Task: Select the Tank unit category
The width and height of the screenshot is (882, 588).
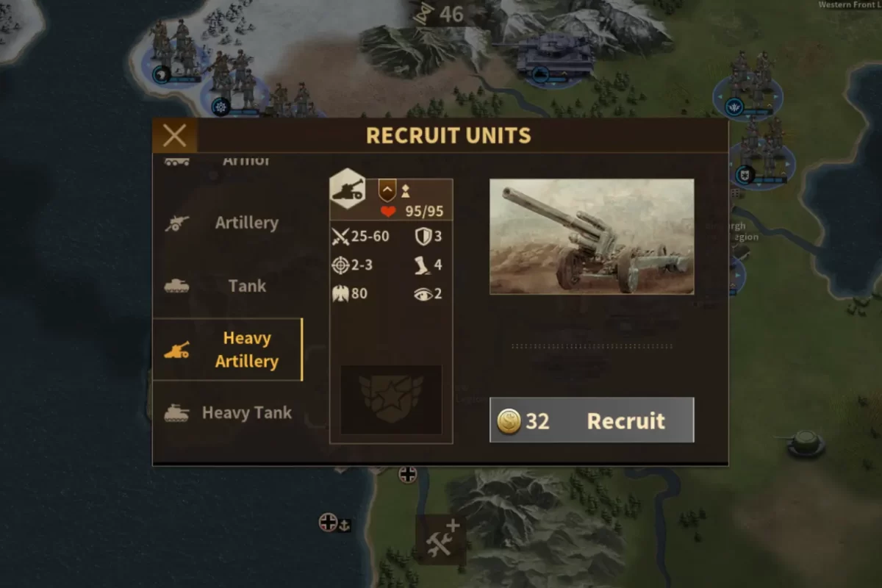Action: (227, 285)
